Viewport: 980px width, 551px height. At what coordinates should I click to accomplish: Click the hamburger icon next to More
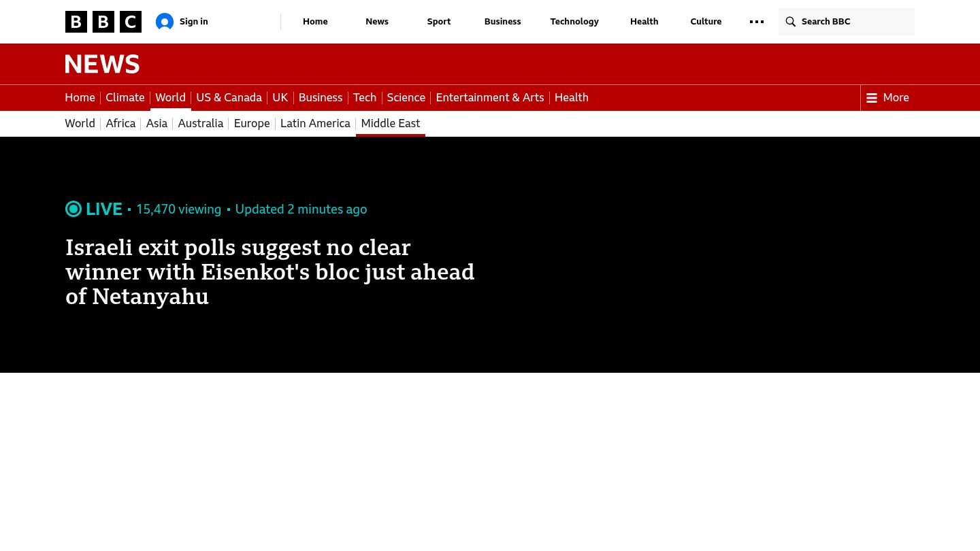coord(872,98)
